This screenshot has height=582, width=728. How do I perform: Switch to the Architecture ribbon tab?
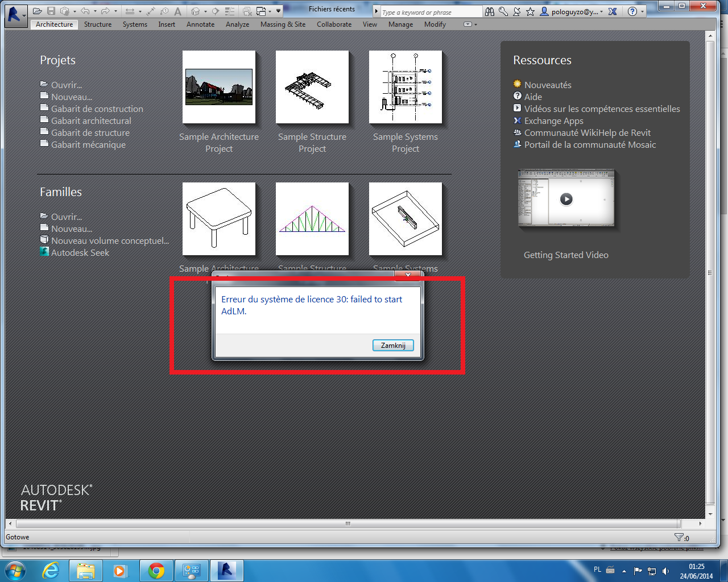[54, 24]
